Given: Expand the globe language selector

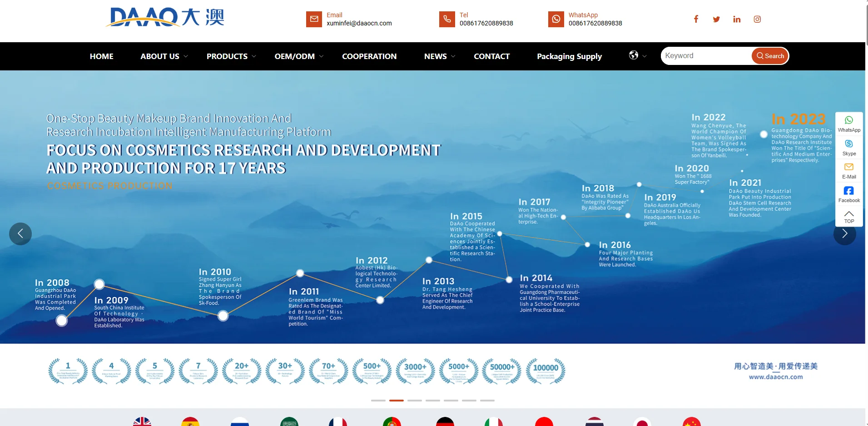Looking at the screenshot, I should (x=637, y=55).
